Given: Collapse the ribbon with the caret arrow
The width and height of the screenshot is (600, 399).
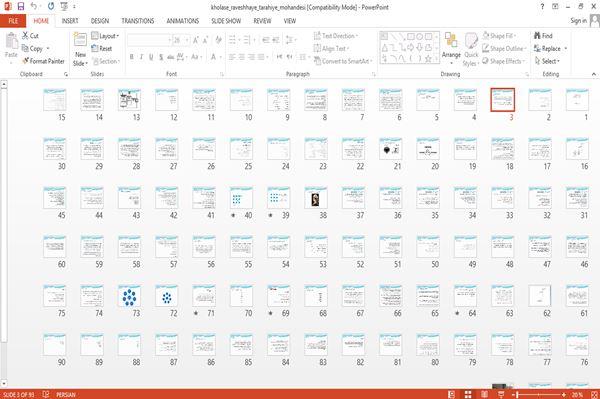Looking at the screenshot, I should (593, 74).
